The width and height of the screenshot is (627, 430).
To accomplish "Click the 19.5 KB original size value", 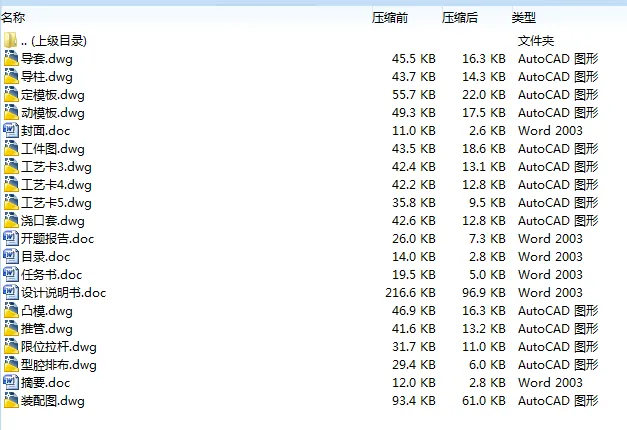I will (x=414, y=275).
